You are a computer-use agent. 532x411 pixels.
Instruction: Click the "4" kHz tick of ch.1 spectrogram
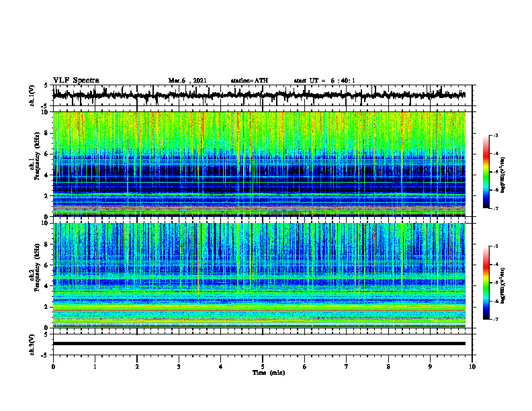(x=46, y=175)
